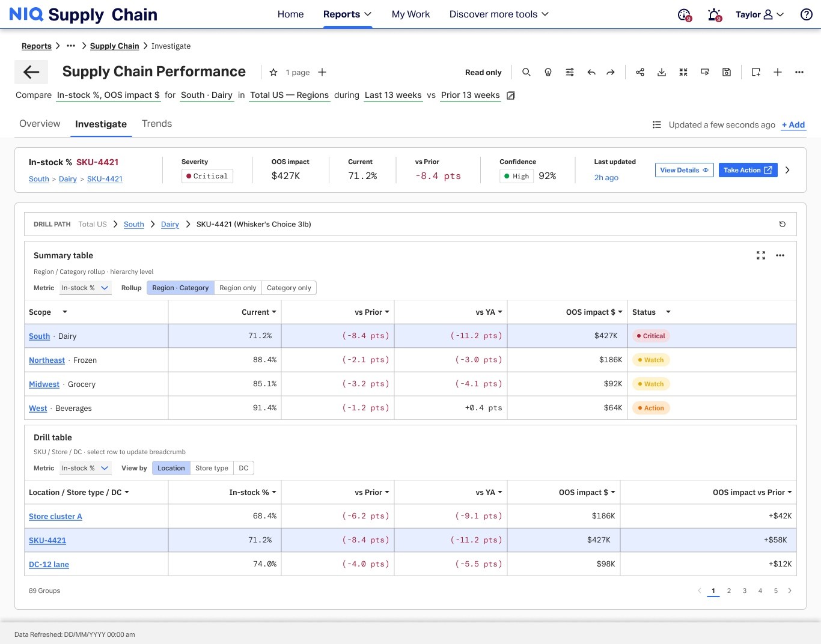Open the West scope link

point(38,409)
